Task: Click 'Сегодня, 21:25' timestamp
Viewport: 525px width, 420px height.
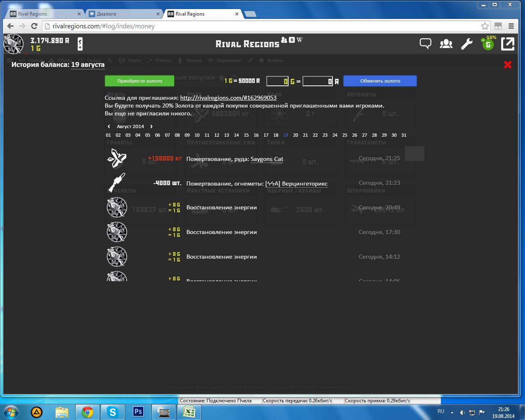Action: tap(379, 158)
